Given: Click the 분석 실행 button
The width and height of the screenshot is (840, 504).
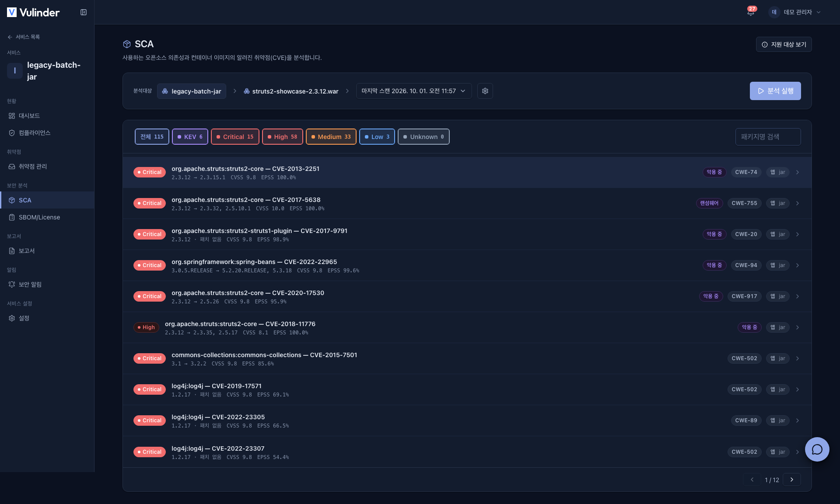Looking at the screenshot, I should tap(775, 91).
